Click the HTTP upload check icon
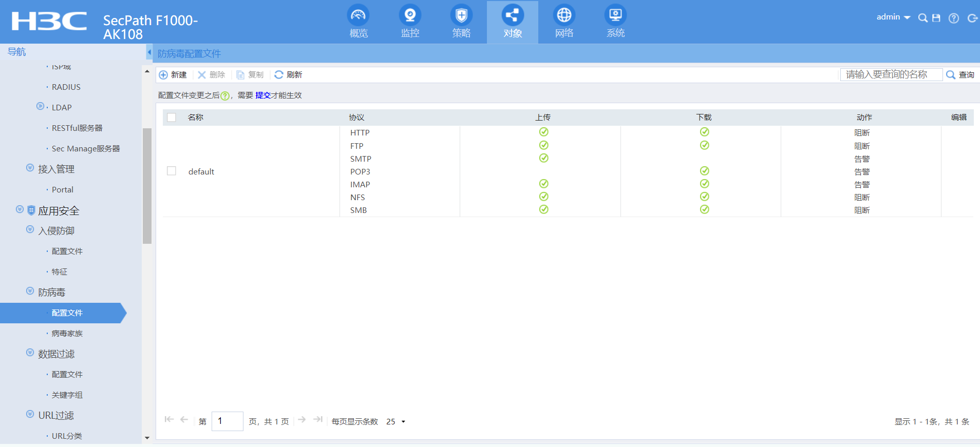Screen dimensions: 980x447 (544, 132)
